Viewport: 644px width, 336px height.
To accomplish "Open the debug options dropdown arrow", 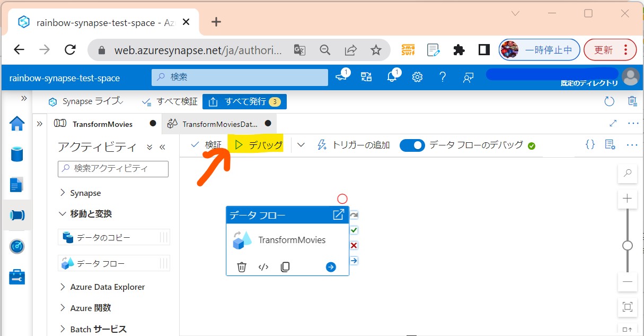I will pyautogui.click(x=301, y=144).
